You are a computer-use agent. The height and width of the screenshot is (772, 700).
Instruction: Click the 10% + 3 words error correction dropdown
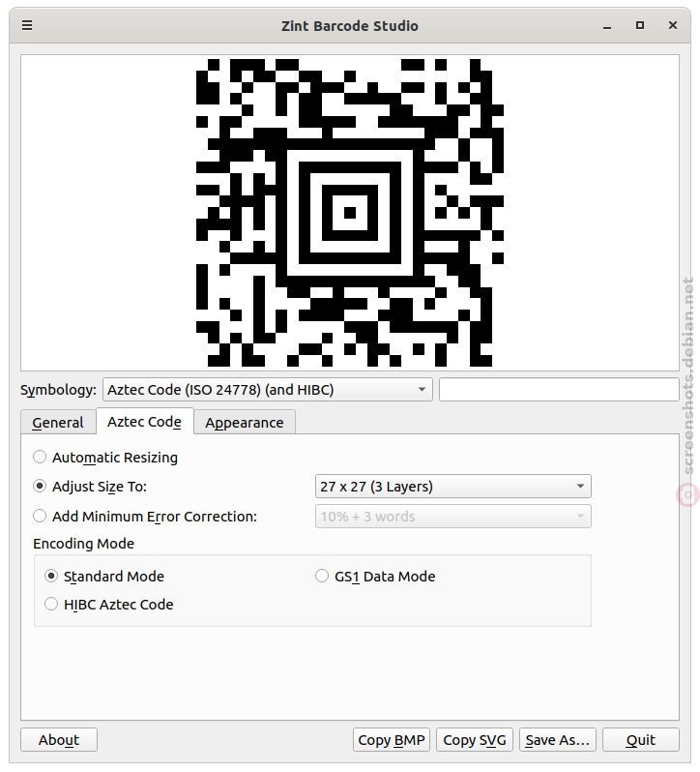click(x=453, y=517)
